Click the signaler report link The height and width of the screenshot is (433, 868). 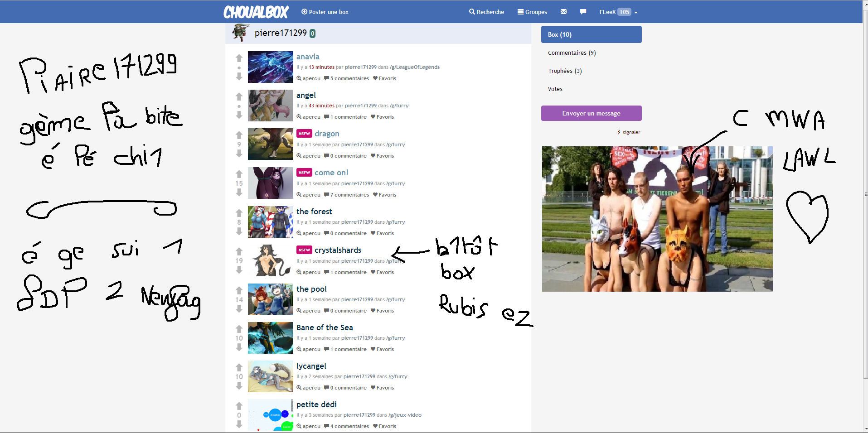click(630, 132)
